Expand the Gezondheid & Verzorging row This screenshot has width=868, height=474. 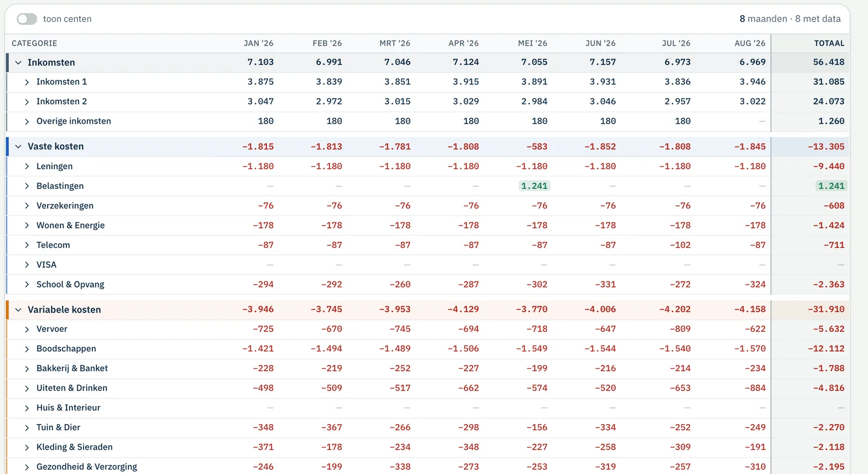[x=27, y=467]
